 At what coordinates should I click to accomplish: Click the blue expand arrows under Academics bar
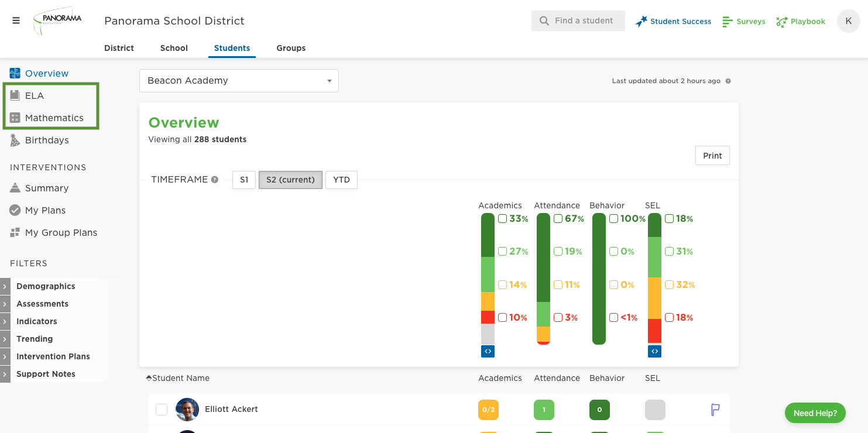488,351
